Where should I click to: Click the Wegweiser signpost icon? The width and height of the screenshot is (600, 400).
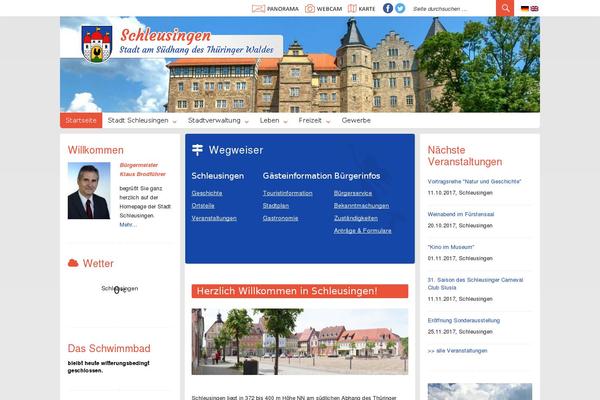(x=197, y=150)
